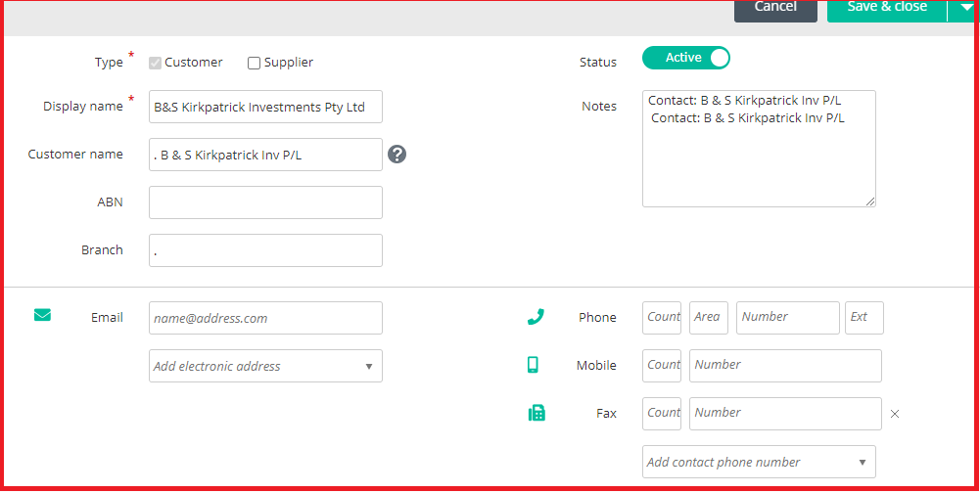Click the Notes label

coord(599,107)
